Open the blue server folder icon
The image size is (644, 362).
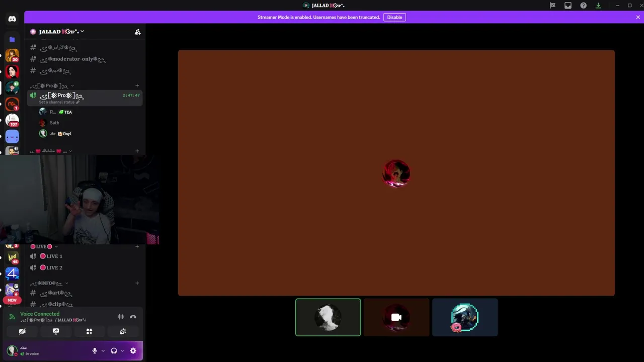[x=12, y=39]
